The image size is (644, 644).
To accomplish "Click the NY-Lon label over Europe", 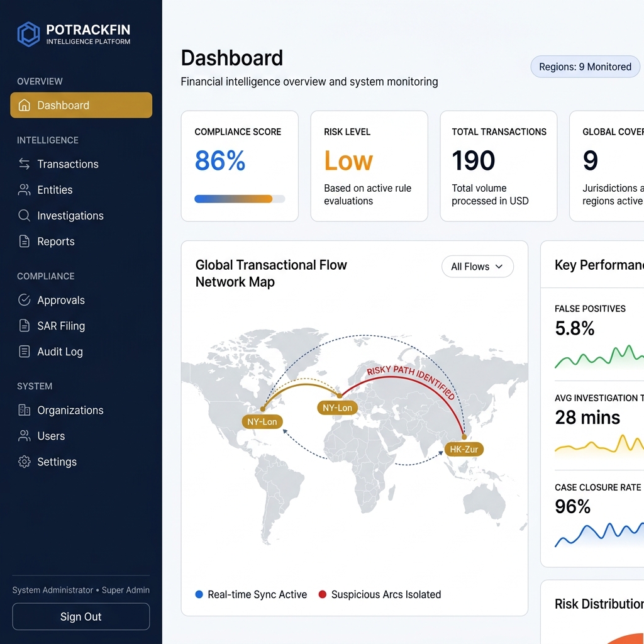I will coord(337,408).
